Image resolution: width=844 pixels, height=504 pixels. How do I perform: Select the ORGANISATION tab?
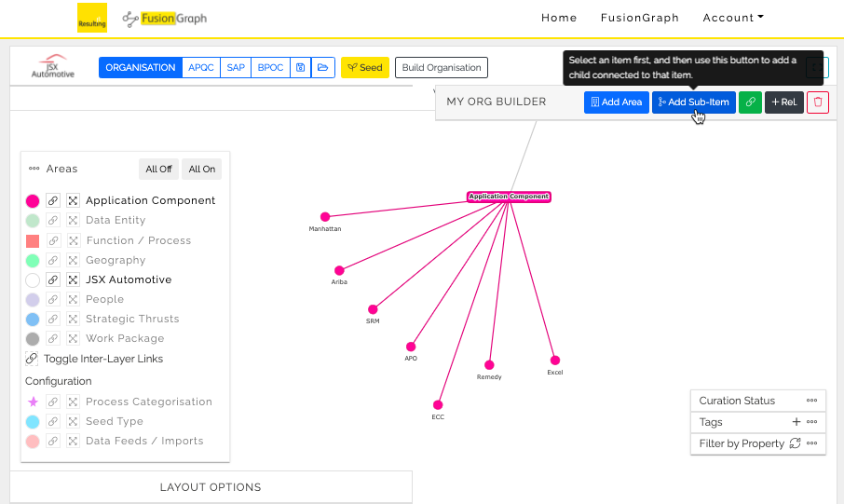coord(141,67)
